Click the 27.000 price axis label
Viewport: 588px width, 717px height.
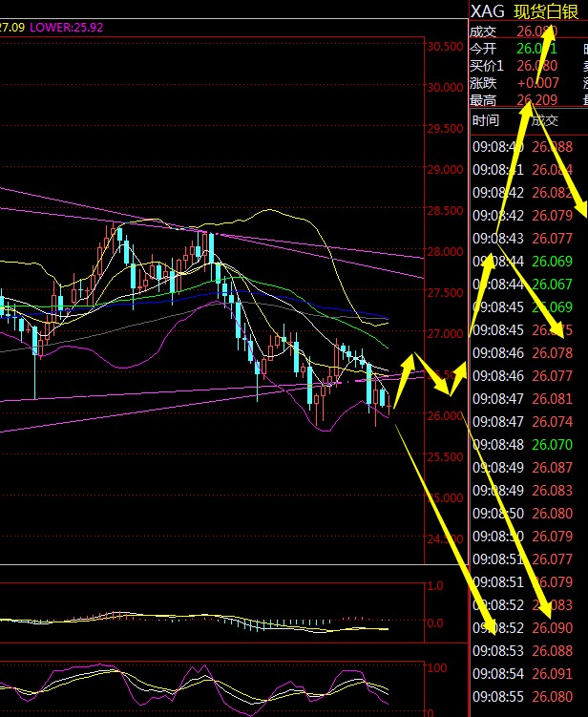click(445, 334)
